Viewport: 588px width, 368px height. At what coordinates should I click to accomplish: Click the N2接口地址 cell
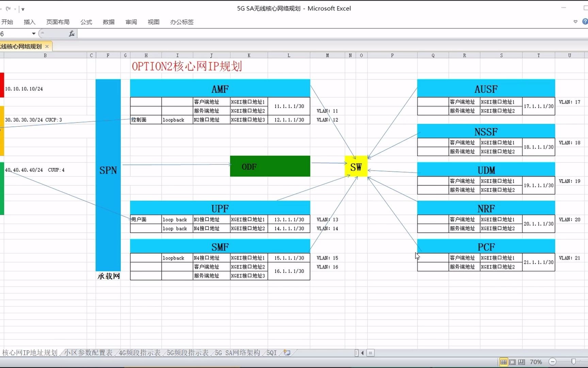(212, 120)
